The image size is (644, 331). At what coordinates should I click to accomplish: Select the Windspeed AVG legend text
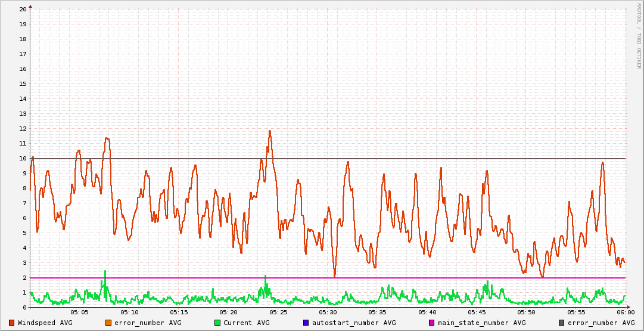click(x=45, y=323)
